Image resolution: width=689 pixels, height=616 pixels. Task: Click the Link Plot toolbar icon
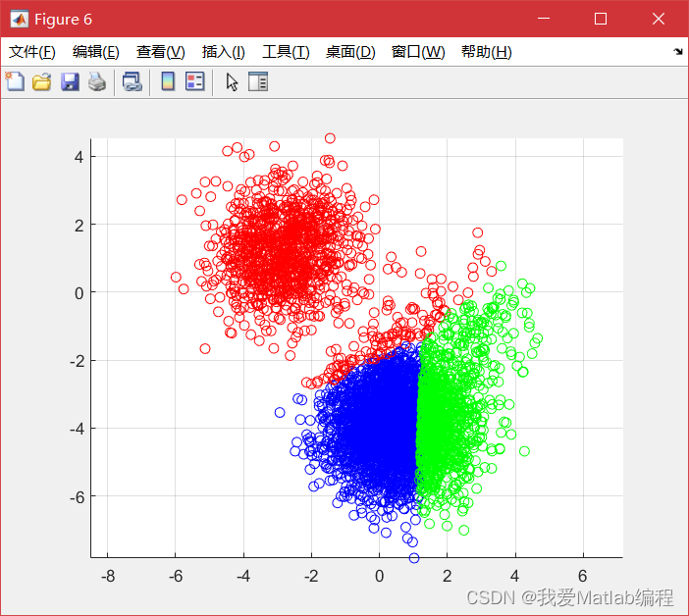(x=132, y=82)
